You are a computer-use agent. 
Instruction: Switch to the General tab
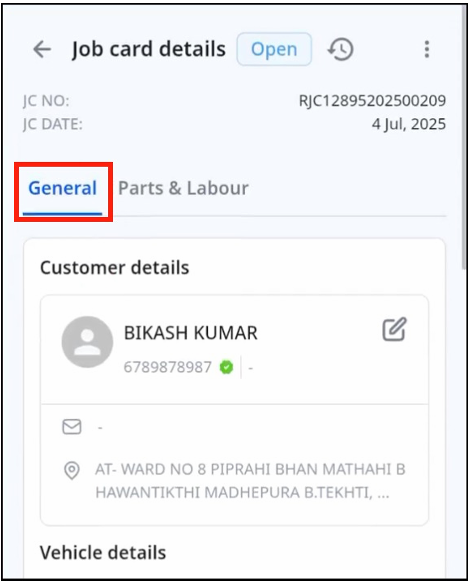pos(63,188)
